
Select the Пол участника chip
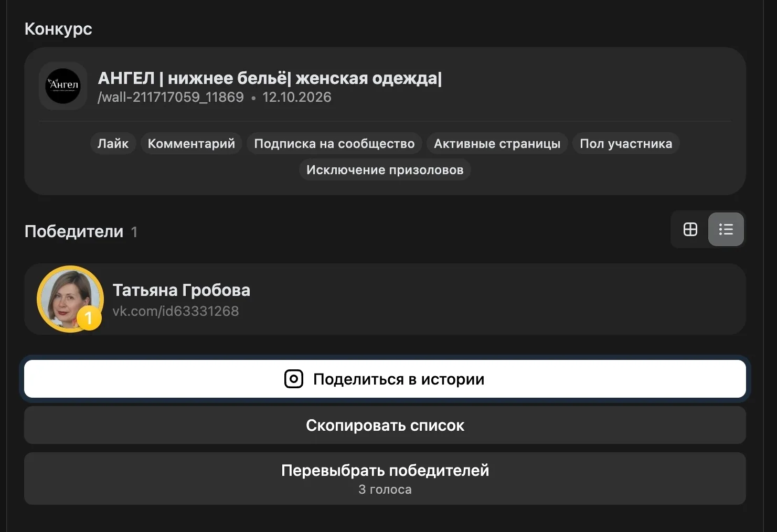coord(626,143)
